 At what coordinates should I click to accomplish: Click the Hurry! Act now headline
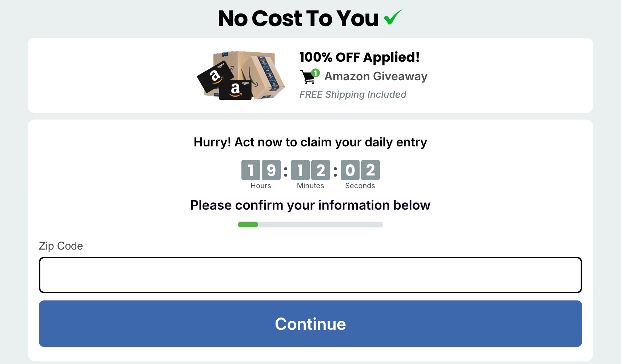310,142
